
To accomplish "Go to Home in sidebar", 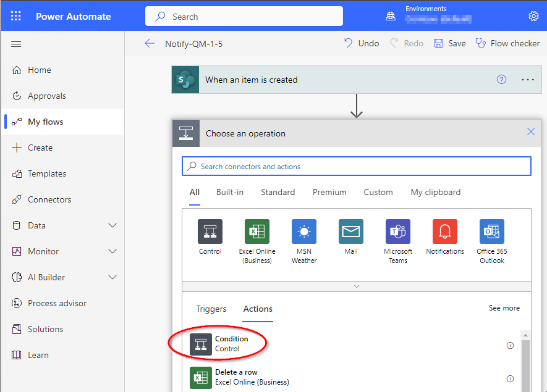I will [63, 70].
